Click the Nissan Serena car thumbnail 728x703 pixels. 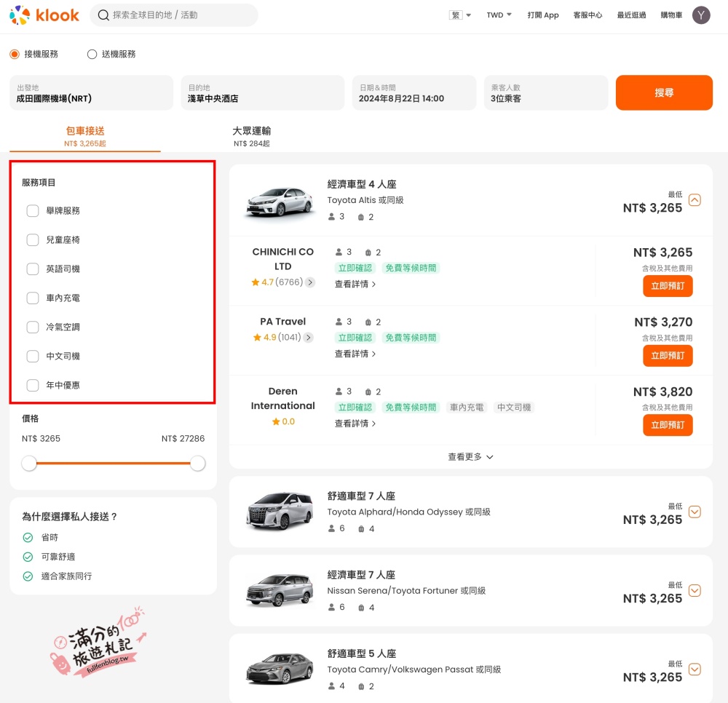point(280,590)
